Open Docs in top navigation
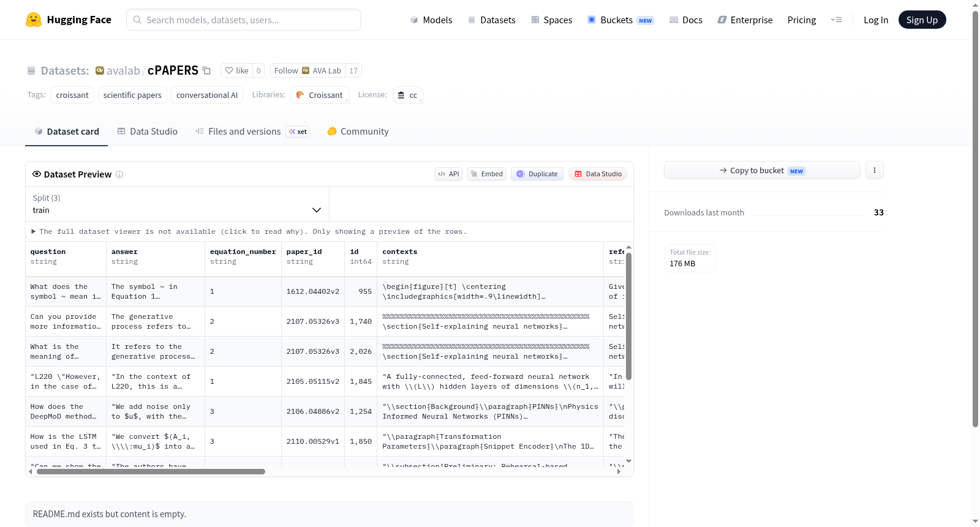The width and height of the screenshot is (980, 527). [x=686, y=20]
